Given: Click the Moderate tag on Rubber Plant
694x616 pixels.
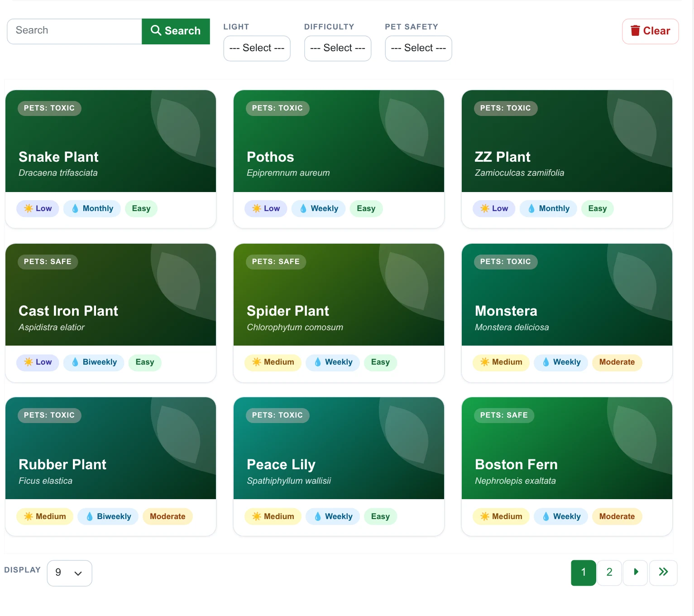Looking at the screenshot, I should 168,516.
